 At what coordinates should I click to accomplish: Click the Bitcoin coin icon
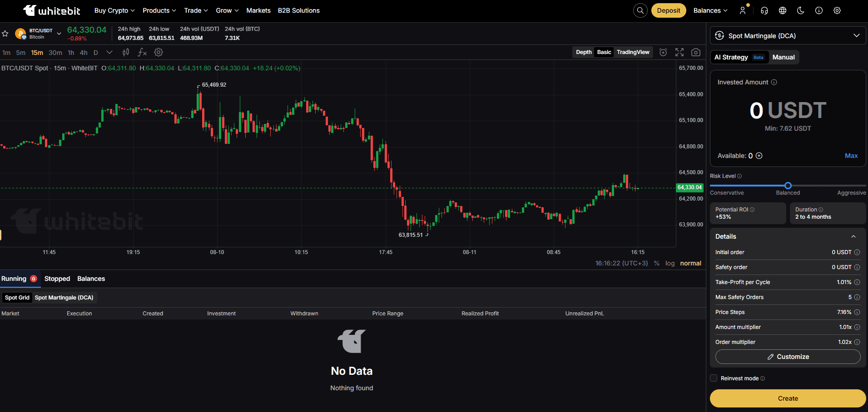(20, 34)
